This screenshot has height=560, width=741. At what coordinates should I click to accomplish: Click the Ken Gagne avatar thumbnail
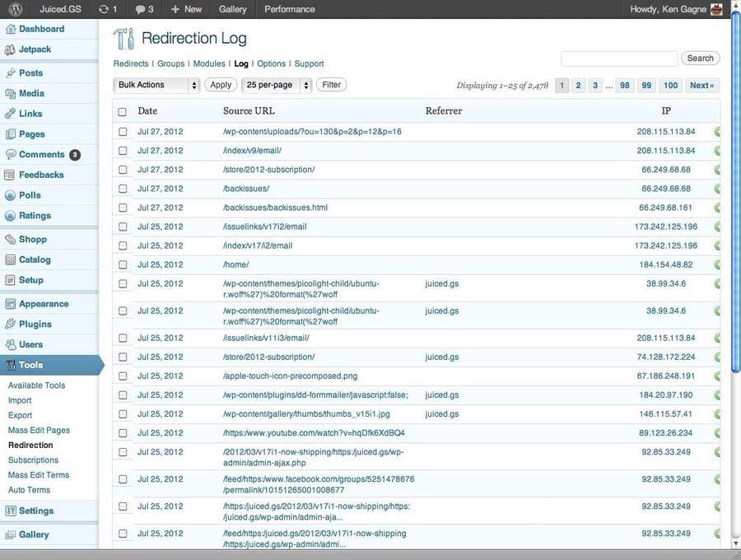(716, 9)
